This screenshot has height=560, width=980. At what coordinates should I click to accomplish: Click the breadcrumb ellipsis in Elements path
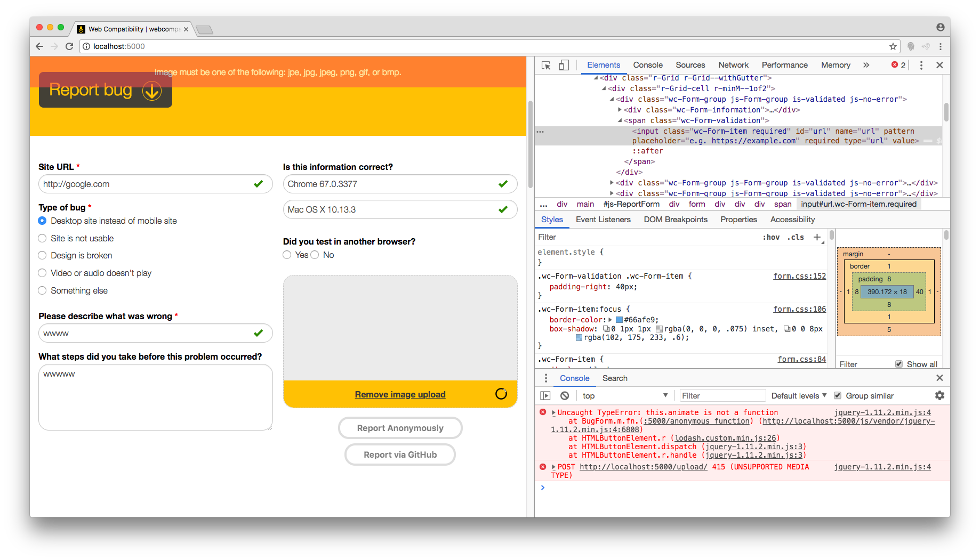[543, 204]
